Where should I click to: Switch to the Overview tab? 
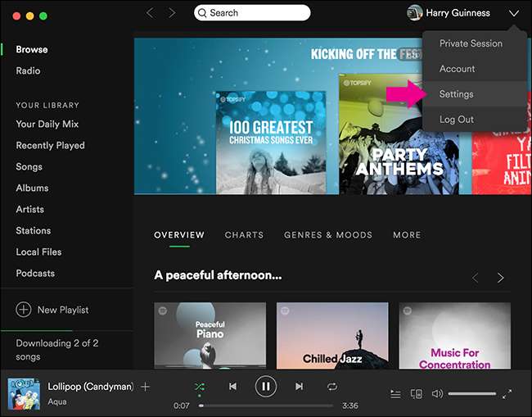pyautogui.click(x=179, y=235)
